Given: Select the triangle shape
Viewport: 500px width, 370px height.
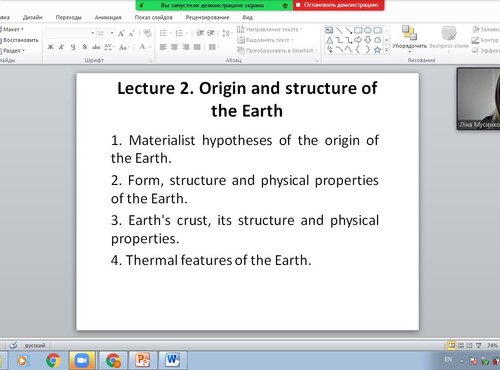Looking at the screenshot, I should pyautogui.click(x=329, y=40).
